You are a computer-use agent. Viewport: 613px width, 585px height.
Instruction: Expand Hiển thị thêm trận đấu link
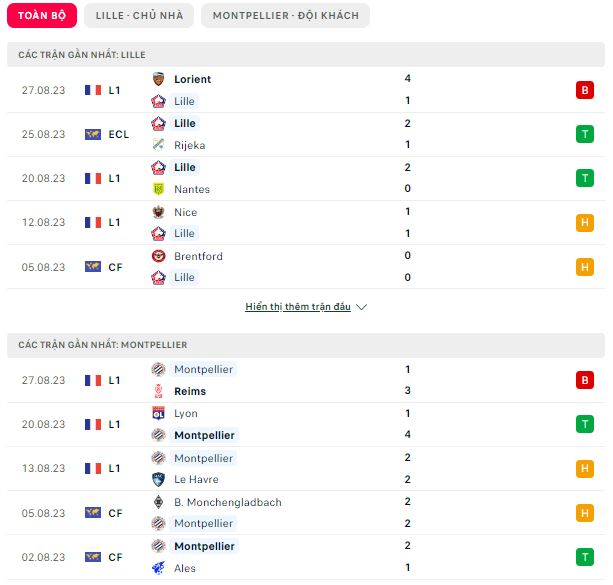[x=298, y=307]
